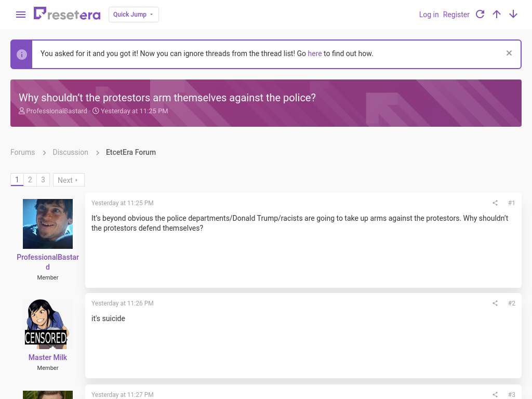Open page 3 of the thread
The image size is (532, 399).
(43, 180)
